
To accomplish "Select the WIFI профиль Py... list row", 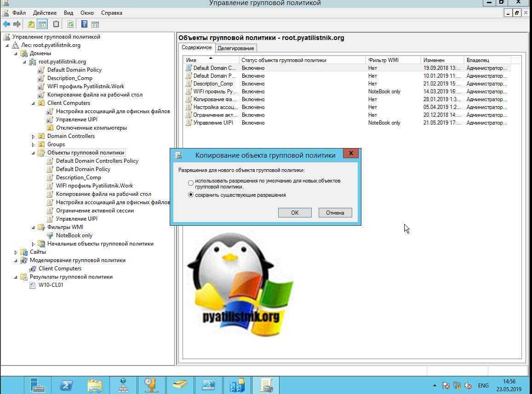I will click(348, 91).
